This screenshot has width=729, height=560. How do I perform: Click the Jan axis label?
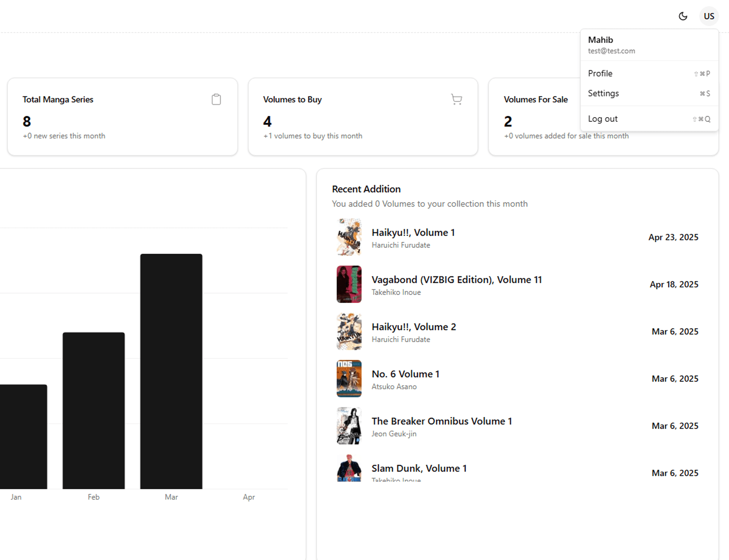coord(16,497)
